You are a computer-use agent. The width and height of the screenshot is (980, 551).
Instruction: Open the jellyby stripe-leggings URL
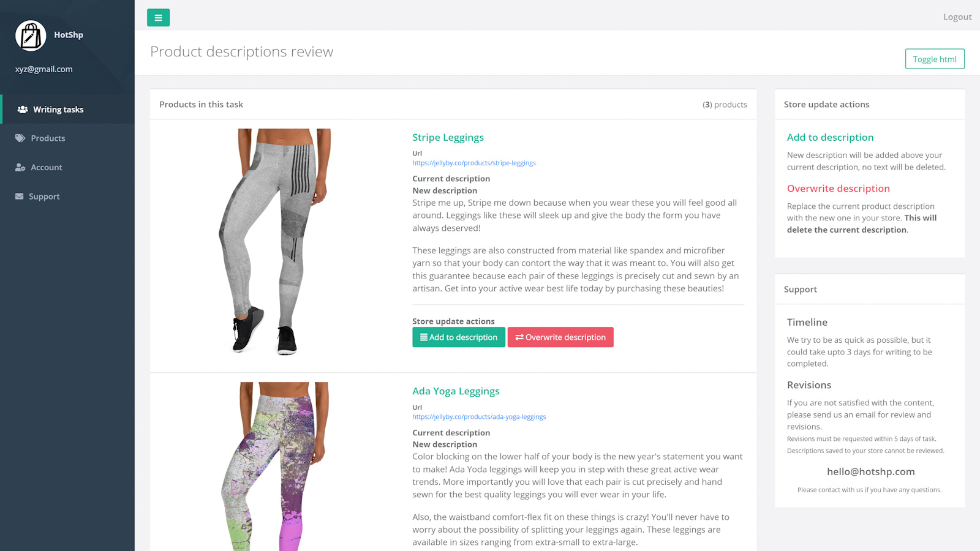tap(474, 163)
